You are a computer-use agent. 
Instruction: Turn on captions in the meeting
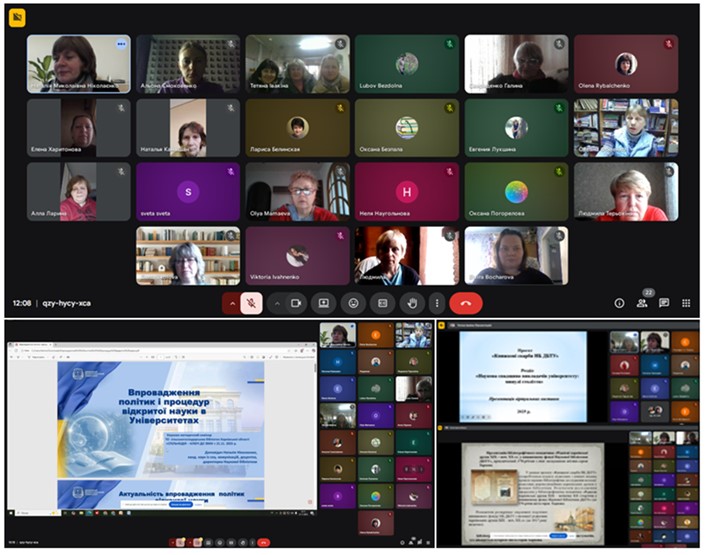[381, 302]
